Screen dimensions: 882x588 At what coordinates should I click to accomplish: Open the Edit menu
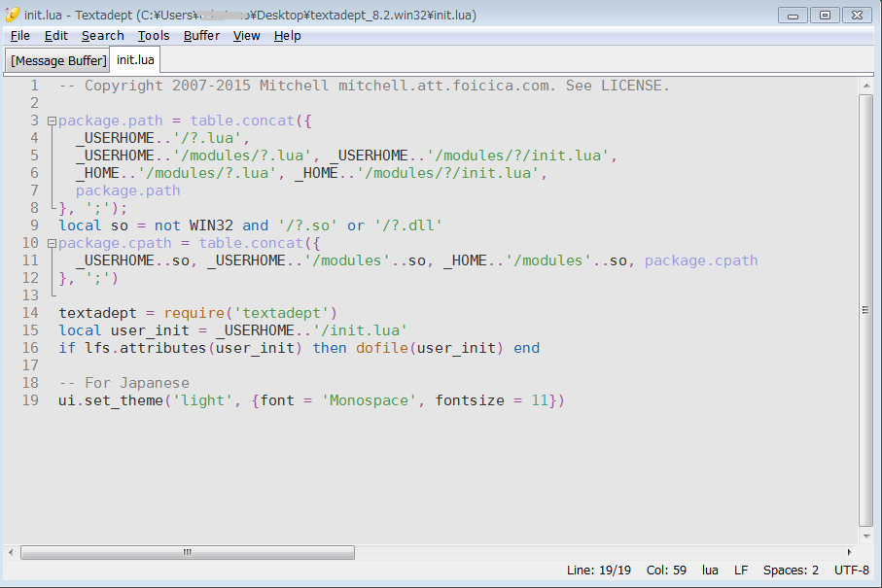pyautogui.click(x=56, y=36)
